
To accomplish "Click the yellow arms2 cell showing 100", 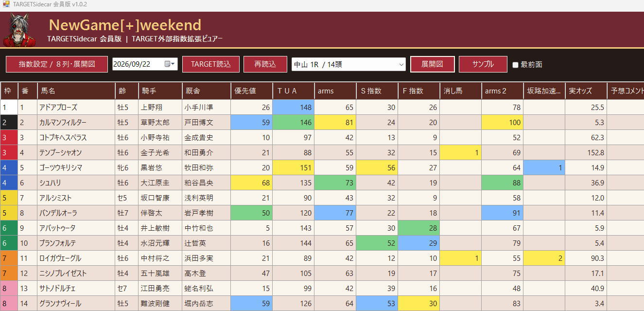I will [502, 122].
